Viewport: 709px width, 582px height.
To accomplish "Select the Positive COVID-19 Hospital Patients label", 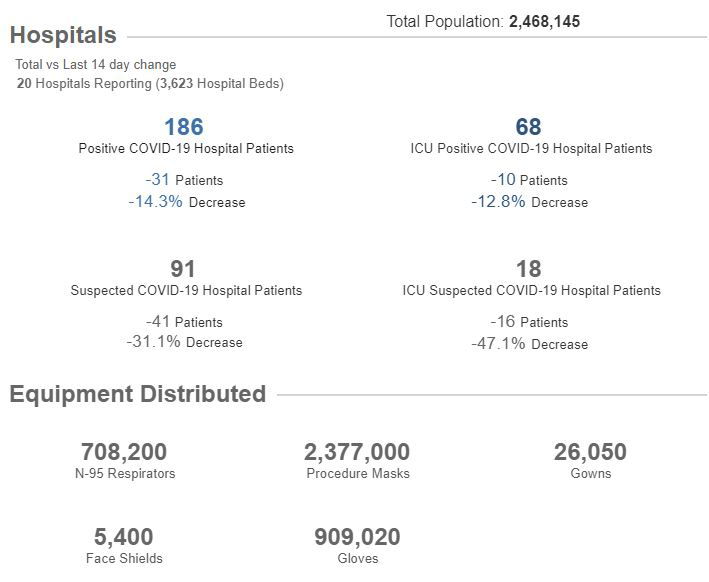I will (186, 149).
